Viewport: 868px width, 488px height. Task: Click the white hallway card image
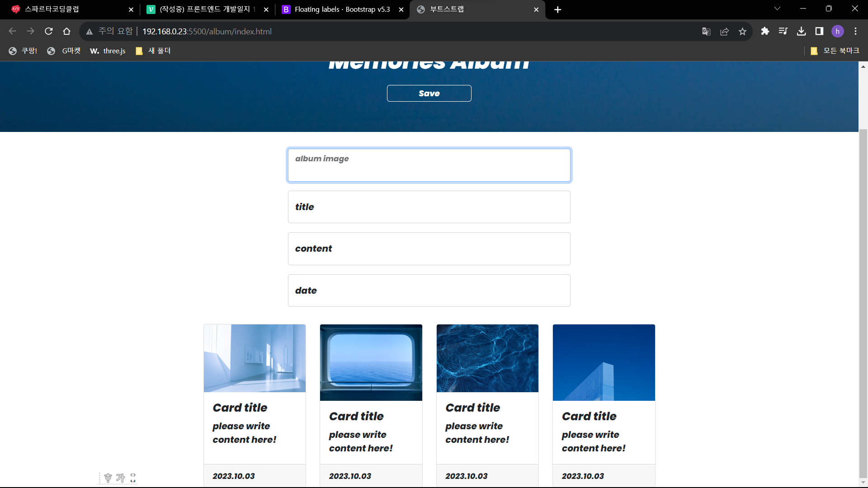click(x=255, y=358)
